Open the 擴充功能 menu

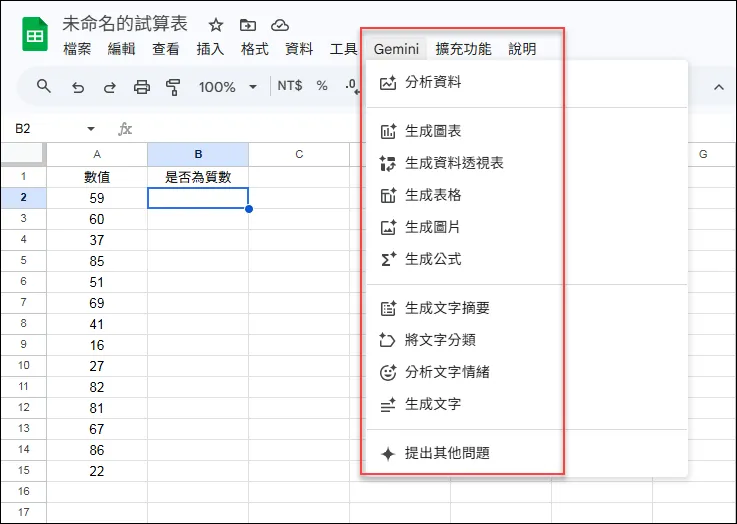point(463,49)
